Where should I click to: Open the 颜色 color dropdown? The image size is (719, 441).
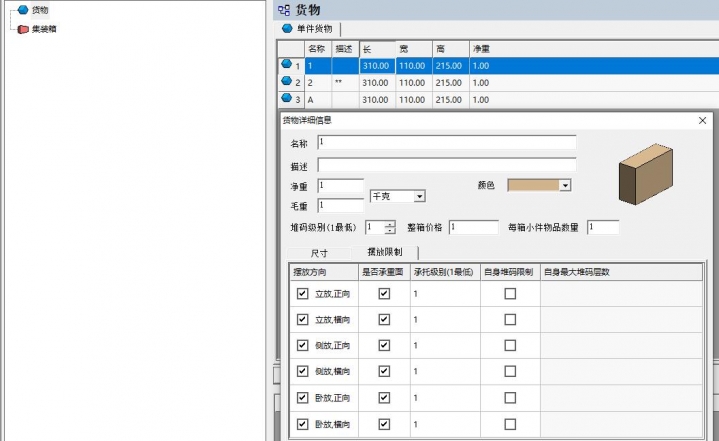point(565,185)
